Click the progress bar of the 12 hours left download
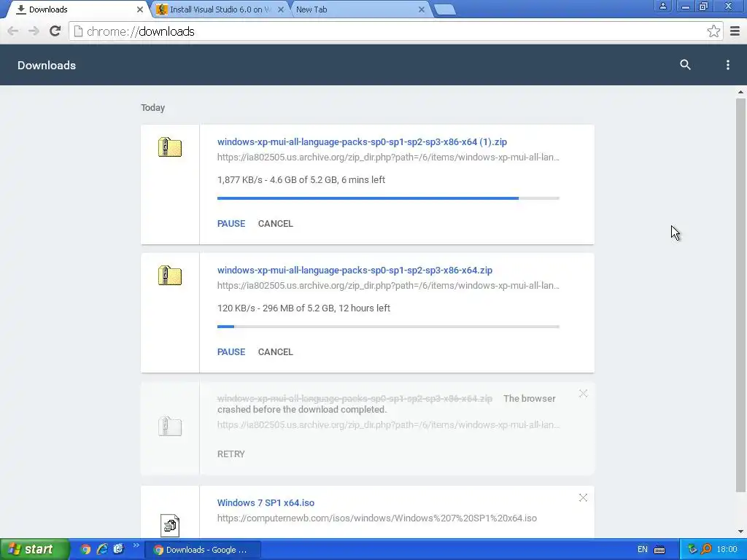 point(388,327)
